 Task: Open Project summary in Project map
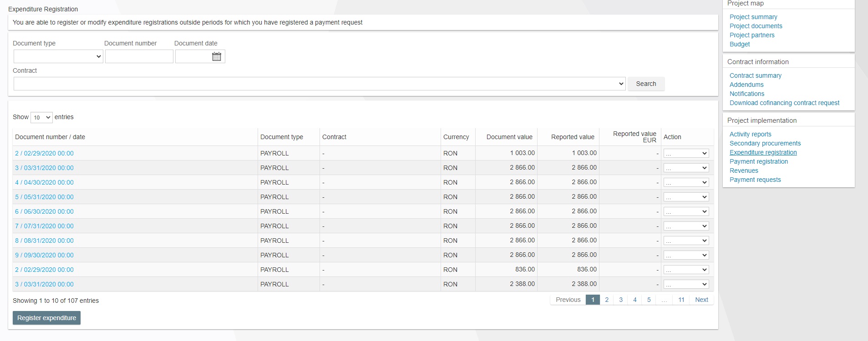coord(753,17)
